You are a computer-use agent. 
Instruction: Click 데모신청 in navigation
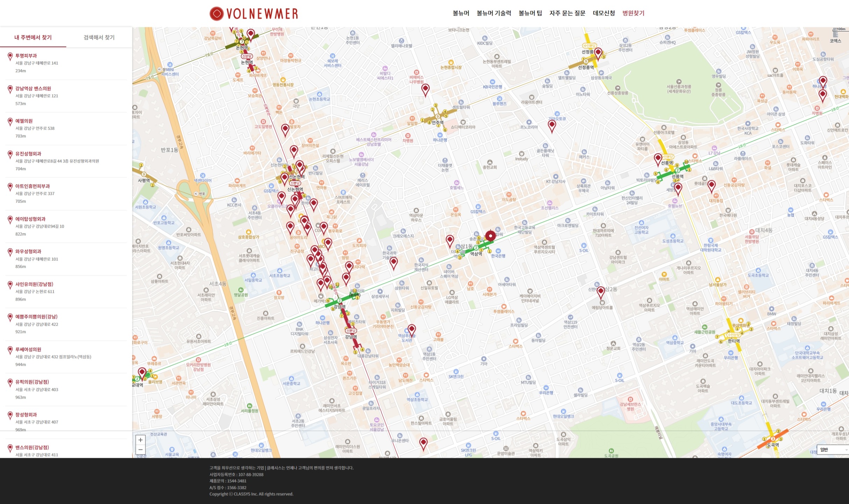(604, 13)
